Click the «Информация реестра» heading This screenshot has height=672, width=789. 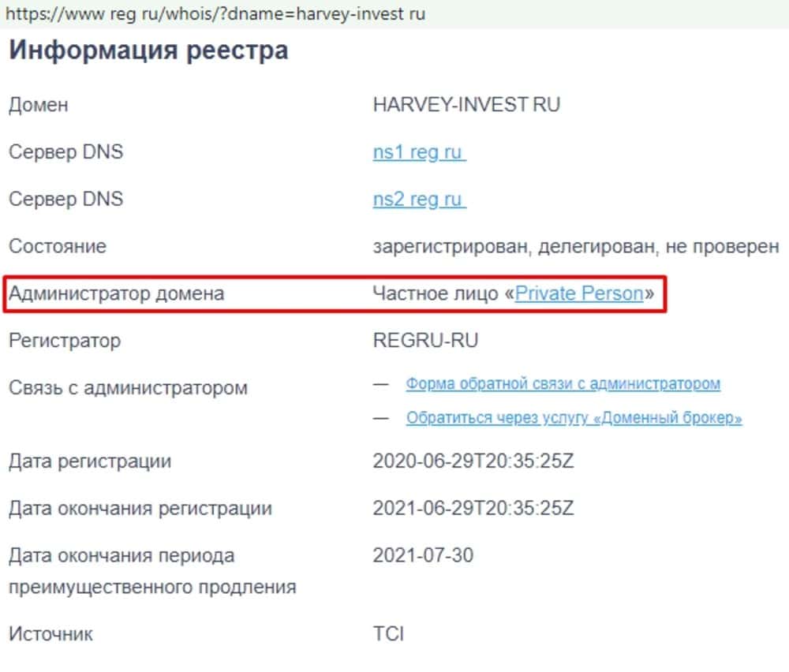point(148,51)
